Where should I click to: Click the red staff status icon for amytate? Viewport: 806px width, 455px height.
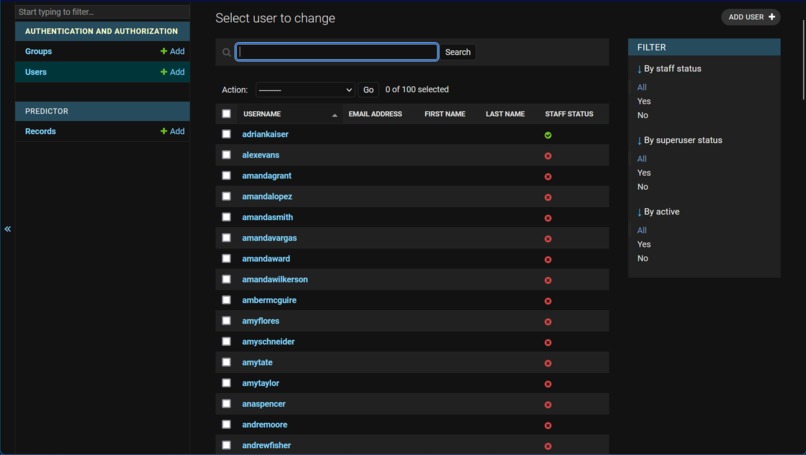(548, 363)
